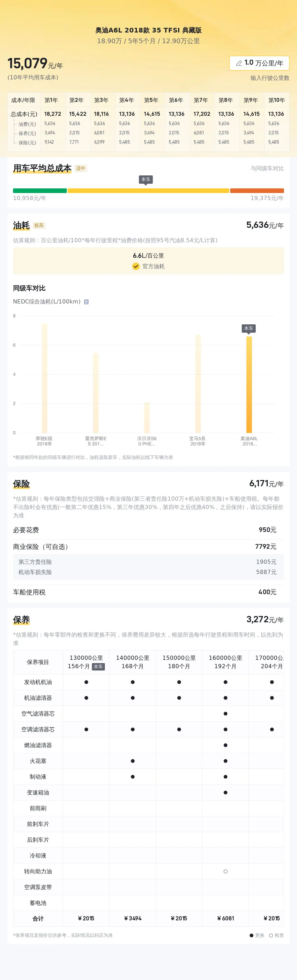The image size is (297, 980).
Task: Tap the yellow check icon beside 官方油耗
Action: click(136, 266)
